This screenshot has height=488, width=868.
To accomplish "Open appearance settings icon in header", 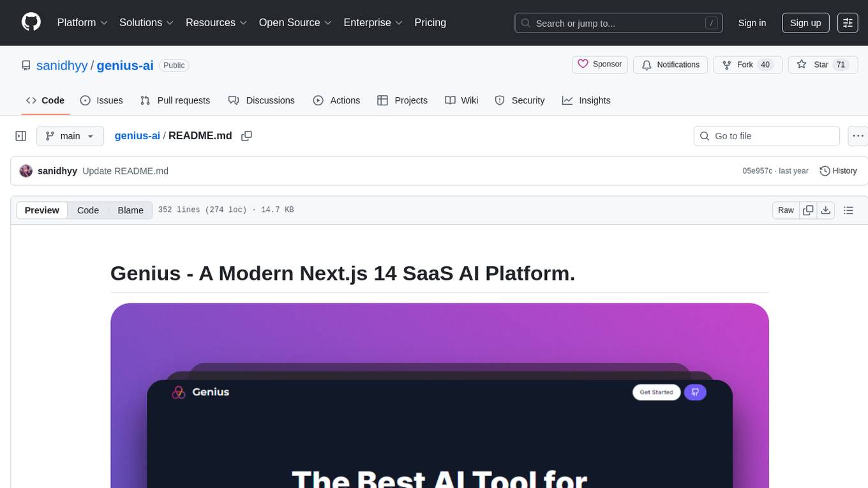I will click(848, 23).
